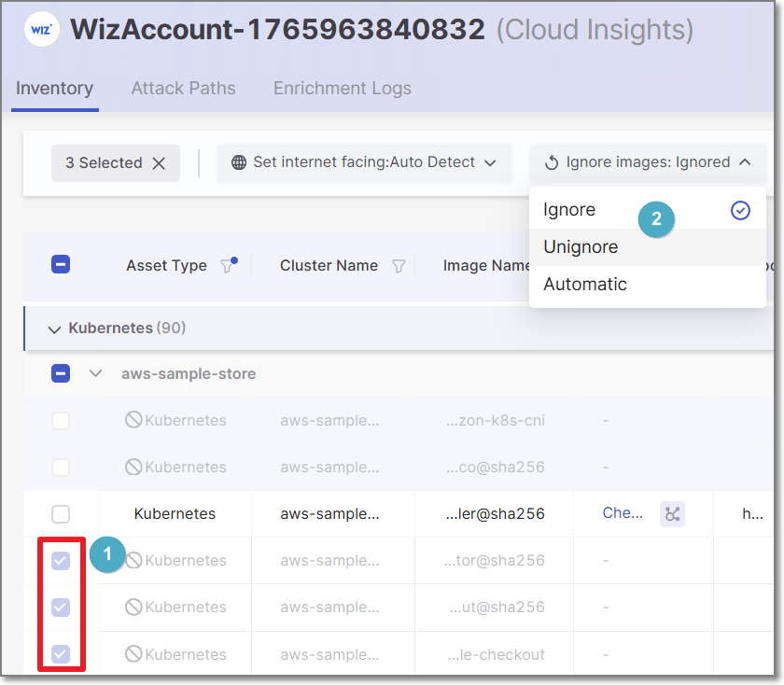
Task: Click the Ignore images reset arrow icon
Action: click(552, 162)
